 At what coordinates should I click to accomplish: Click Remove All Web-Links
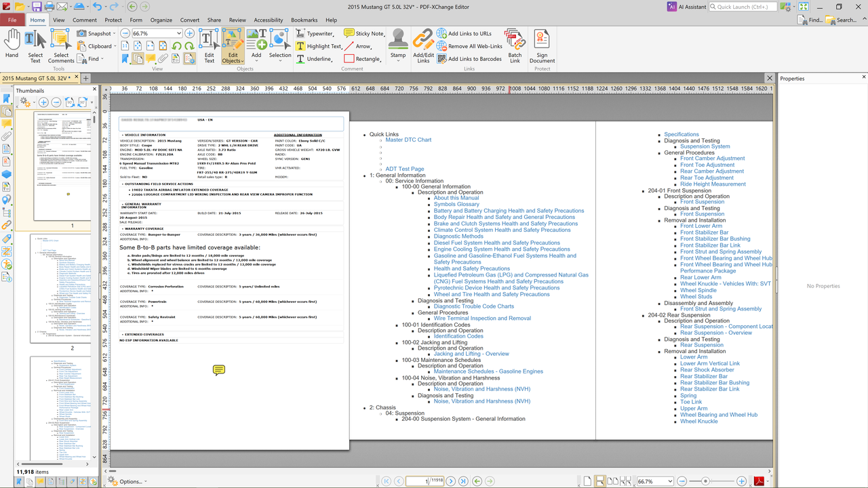pos(469,46)
